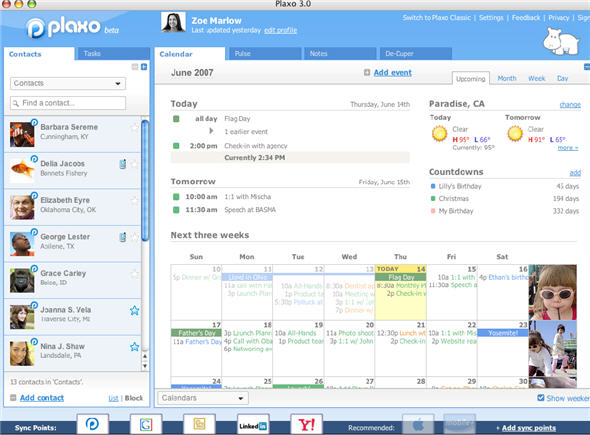Select the Month calendar view
590x435 pixels.
click(x=507, y=78)
